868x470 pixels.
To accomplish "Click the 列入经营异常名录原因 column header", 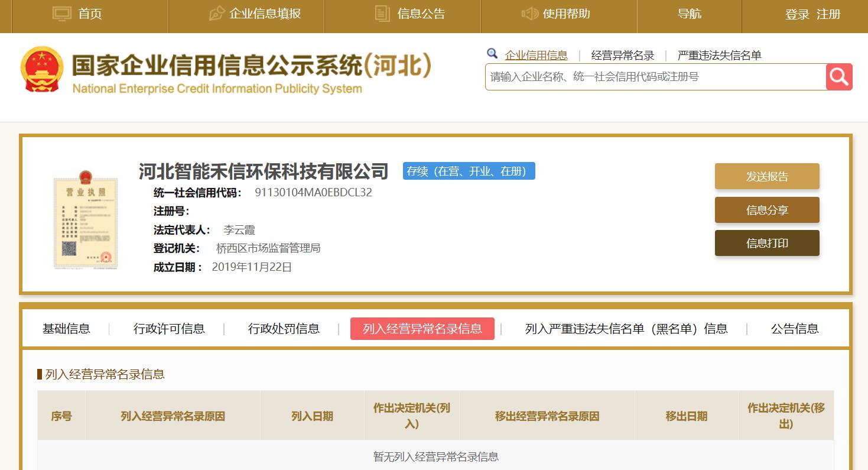I will click(173, 416).
